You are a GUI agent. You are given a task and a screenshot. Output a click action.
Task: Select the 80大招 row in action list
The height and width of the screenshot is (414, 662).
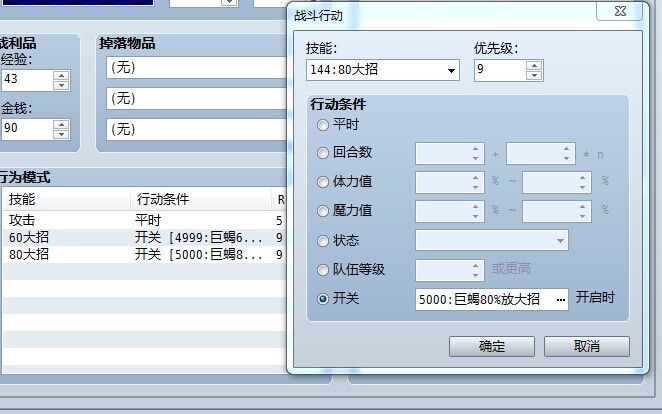pos(144,254)
